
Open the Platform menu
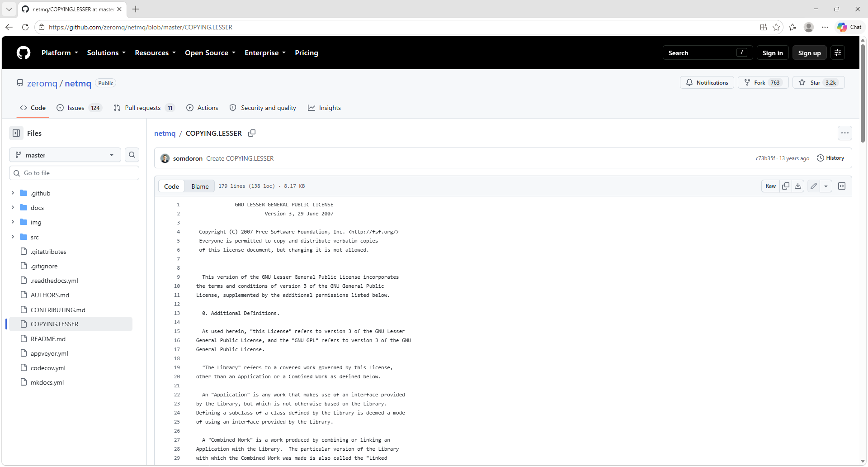[x=60, y=53]
